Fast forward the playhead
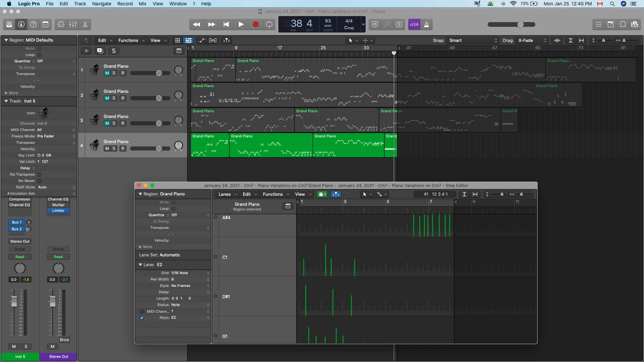This screenshot has height=362, width=644. 211,24
